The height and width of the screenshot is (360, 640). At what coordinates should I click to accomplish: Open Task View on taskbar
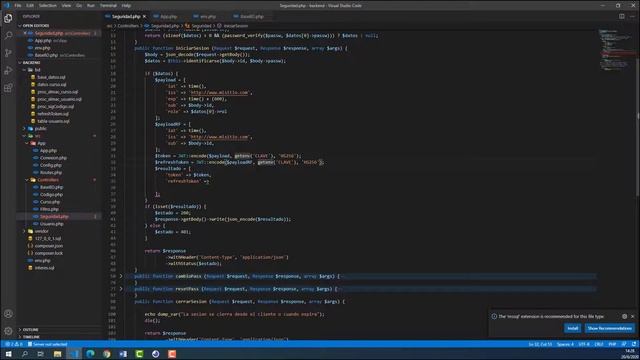click(x=41, y=354)
